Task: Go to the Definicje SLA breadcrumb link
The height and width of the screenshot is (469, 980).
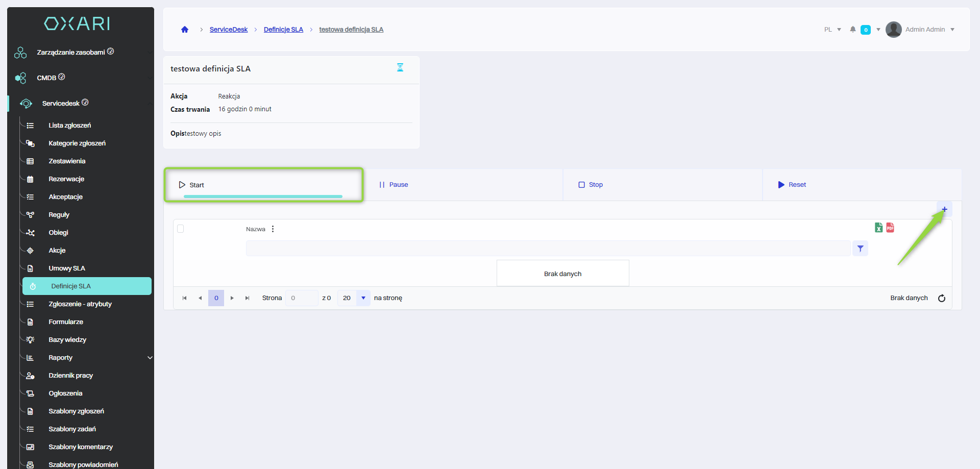Action: point(283,30)
